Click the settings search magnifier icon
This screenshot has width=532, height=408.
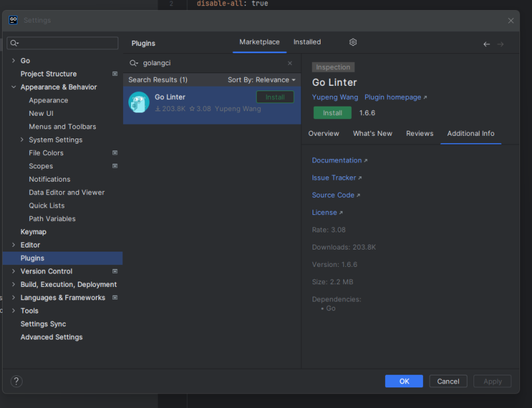tap(14, 43)
